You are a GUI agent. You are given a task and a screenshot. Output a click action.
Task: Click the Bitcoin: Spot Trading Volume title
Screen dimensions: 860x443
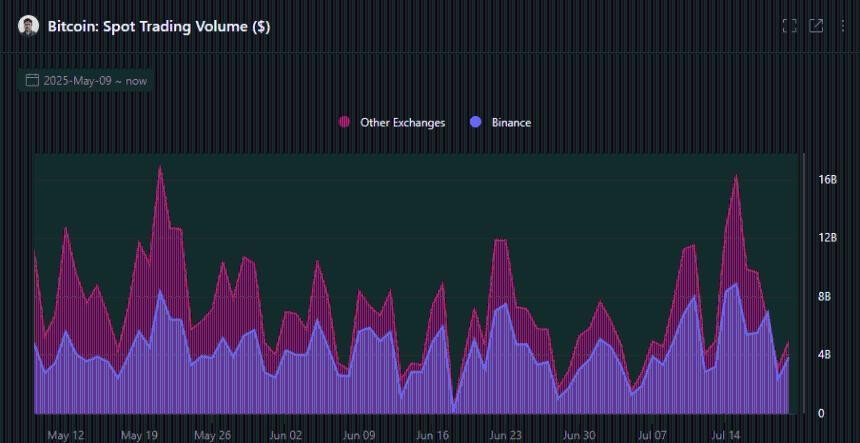click(x=159, y=26)
